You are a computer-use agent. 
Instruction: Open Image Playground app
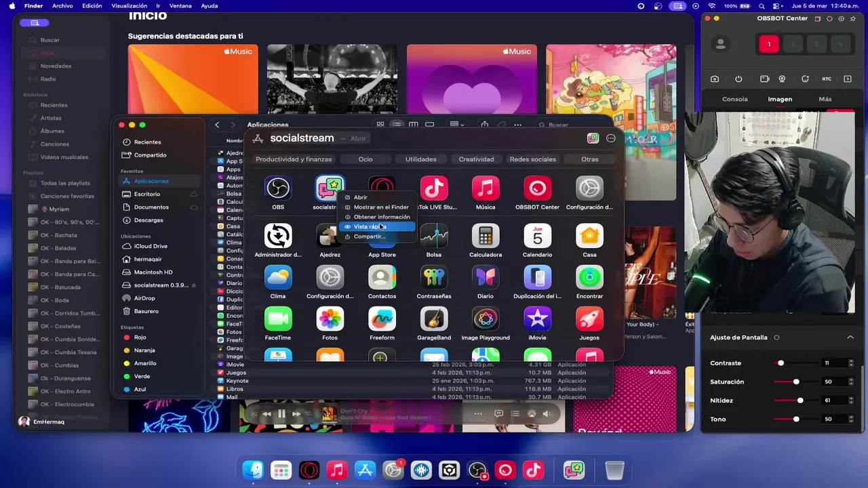[x=486, y=319]
